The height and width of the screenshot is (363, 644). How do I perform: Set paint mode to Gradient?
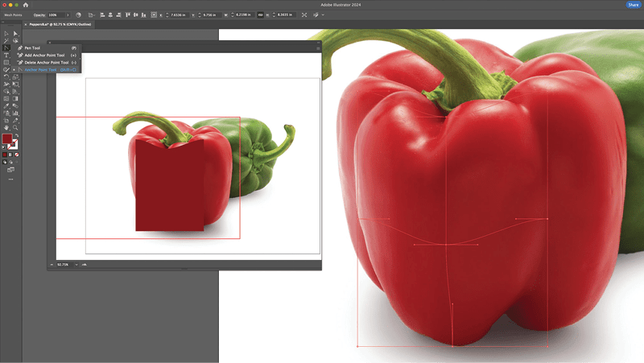10,155
